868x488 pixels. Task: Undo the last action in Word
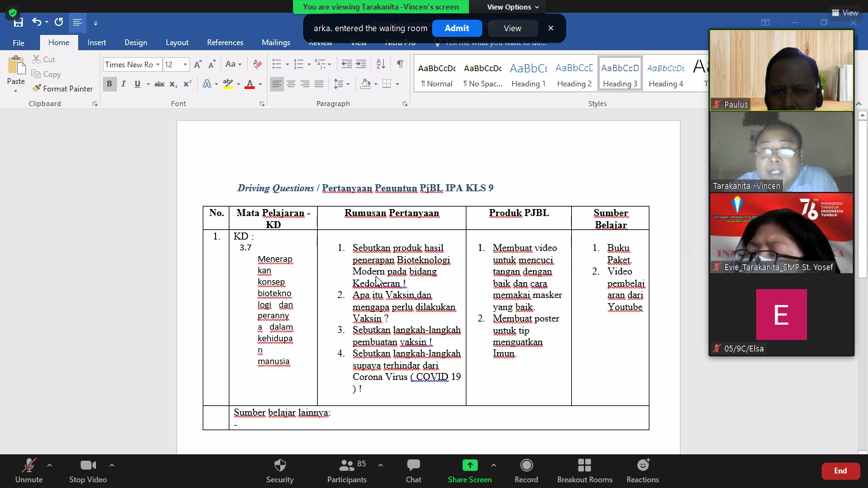tap(36, 22)
